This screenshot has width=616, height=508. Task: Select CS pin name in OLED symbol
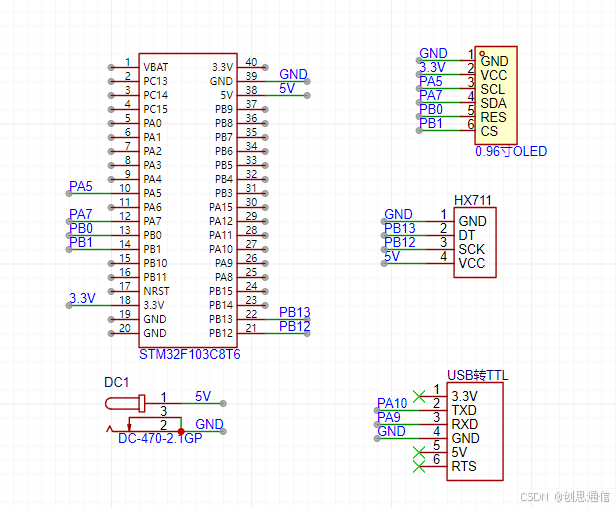(489, 132)
